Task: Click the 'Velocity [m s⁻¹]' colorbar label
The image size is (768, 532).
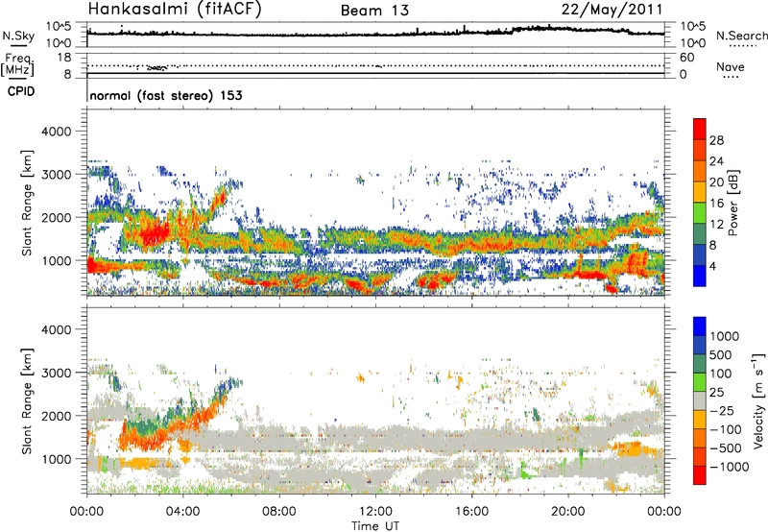Action: [758, 400]
